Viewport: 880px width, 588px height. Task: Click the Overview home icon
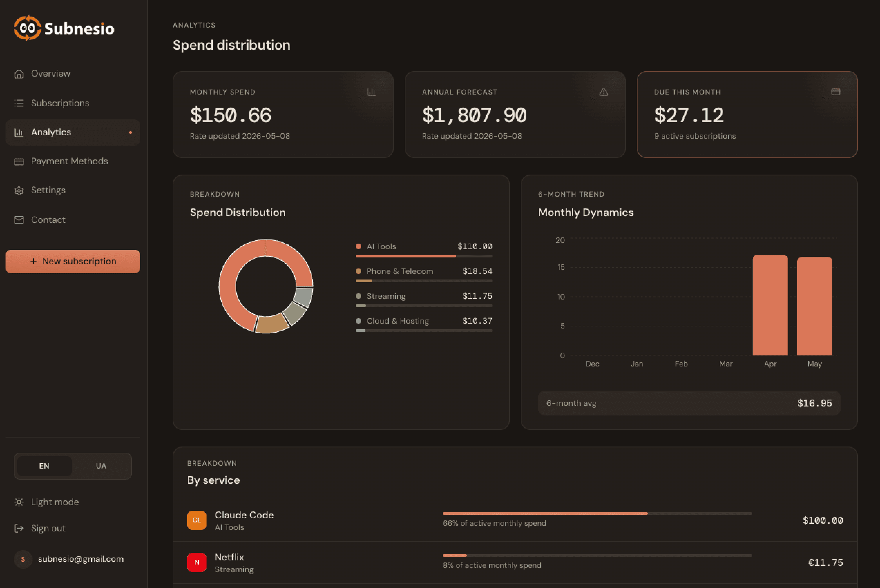(x=19, y=74)
